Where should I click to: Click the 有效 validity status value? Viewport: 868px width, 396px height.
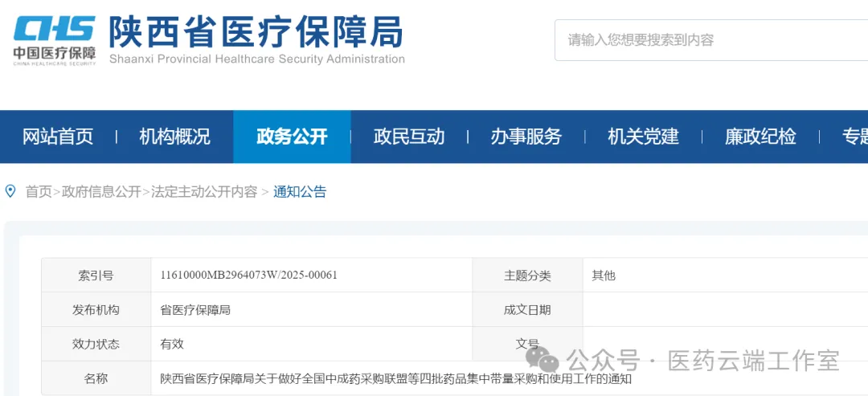coord(172,344)
